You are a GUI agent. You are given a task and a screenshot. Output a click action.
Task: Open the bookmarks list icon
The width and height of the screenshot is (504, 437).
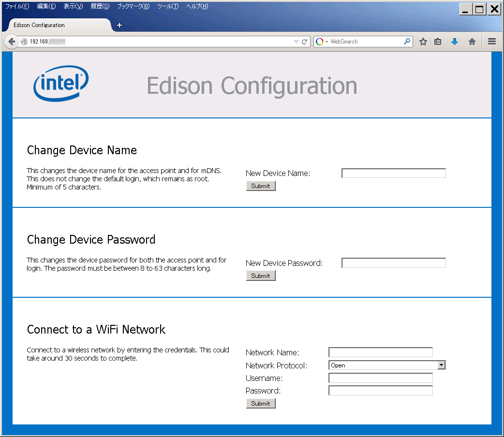click(x=438, y=42)
